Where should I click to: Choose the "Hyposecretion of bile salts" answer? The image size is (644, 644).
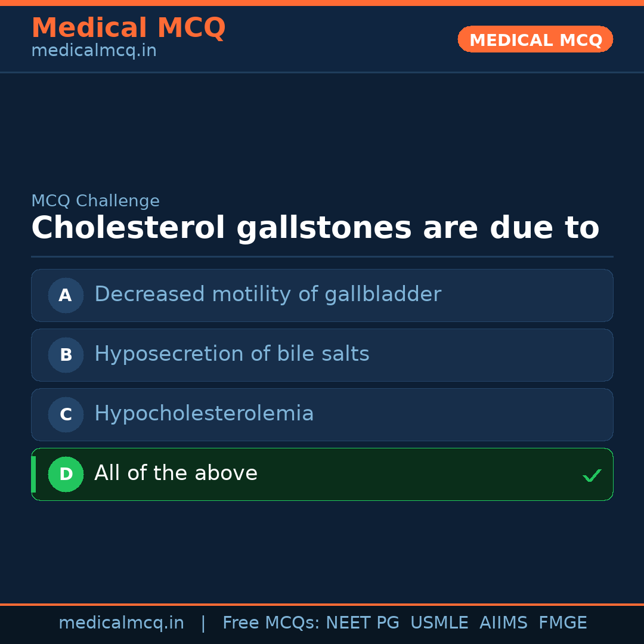232,354
